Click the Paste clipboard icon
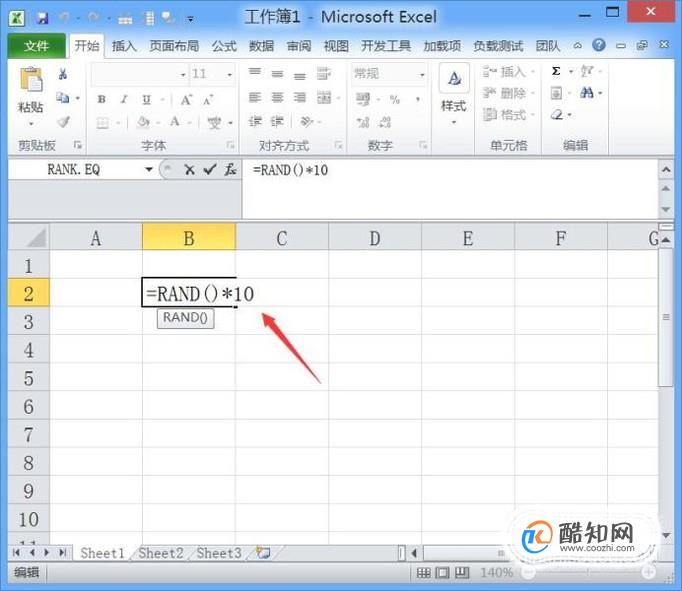 pyautogui.click(x=31, y=80)
